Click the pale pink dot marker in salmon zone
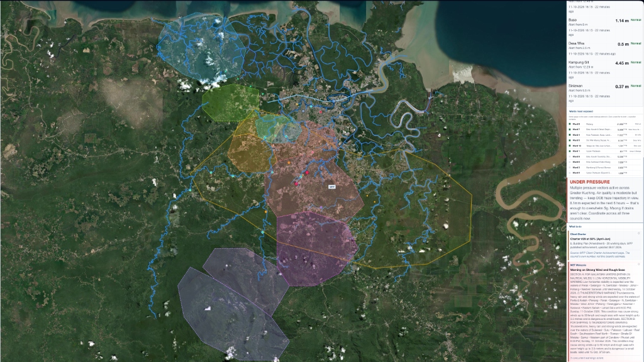This screenshot has width=644, height=362. (313, 152)
